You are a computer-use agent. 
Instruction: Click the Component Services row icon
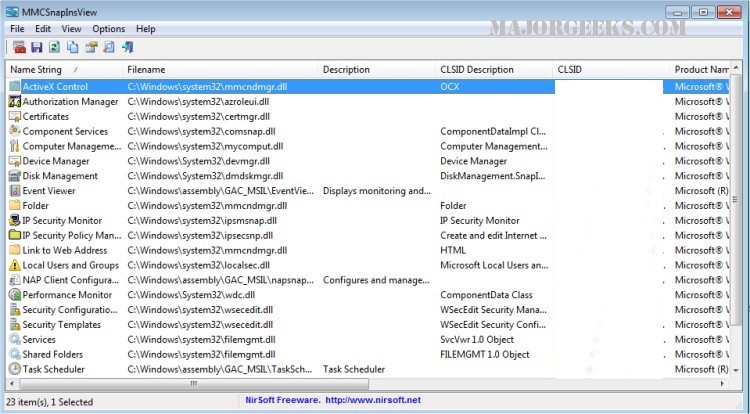coord(15,131)
